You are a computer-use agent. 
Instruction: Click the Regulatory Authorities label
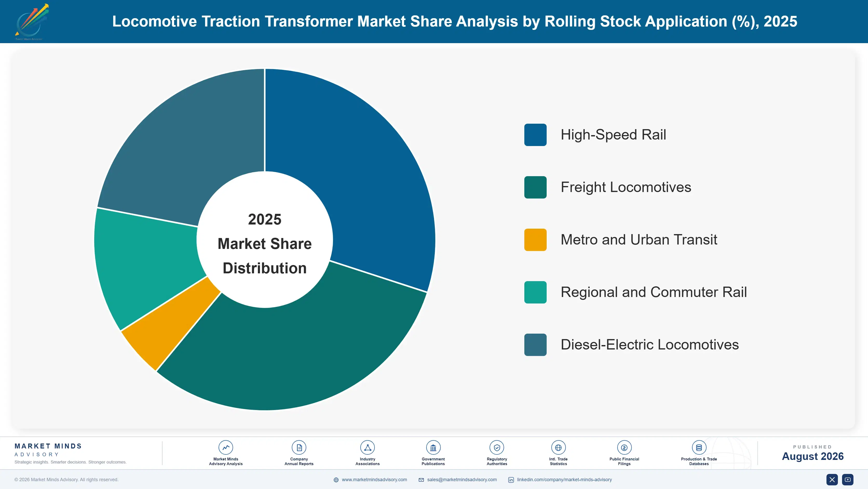point(497,461)
